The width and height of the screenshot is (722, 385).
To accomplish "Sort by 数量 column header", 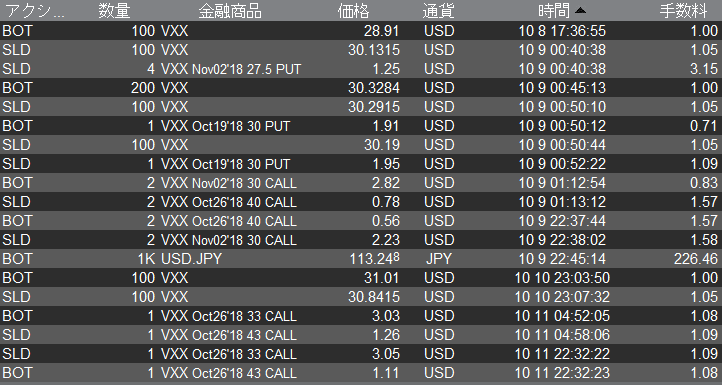I will click(114, 11).
